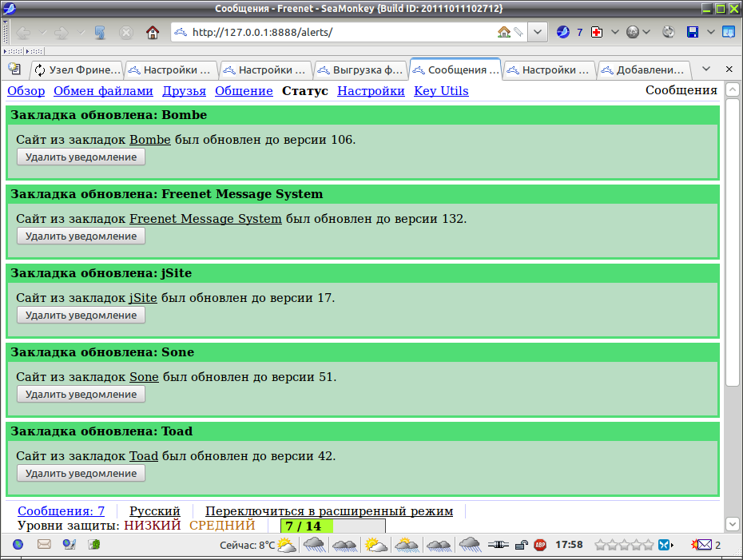Click the Русский language link
Image resolution: width=743 pixels, height=560 pixels.
pyautogui.click(x=155, y=510)
